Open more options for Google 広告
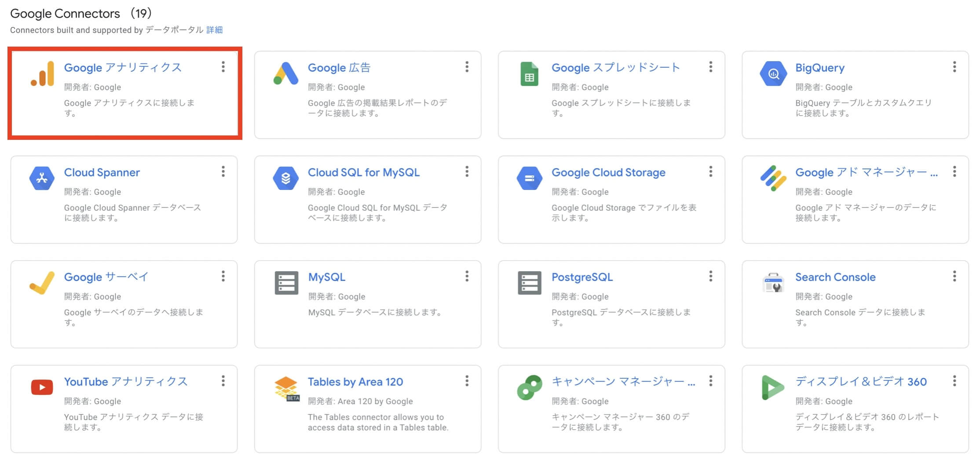The image size is (980, 460). 467,67
